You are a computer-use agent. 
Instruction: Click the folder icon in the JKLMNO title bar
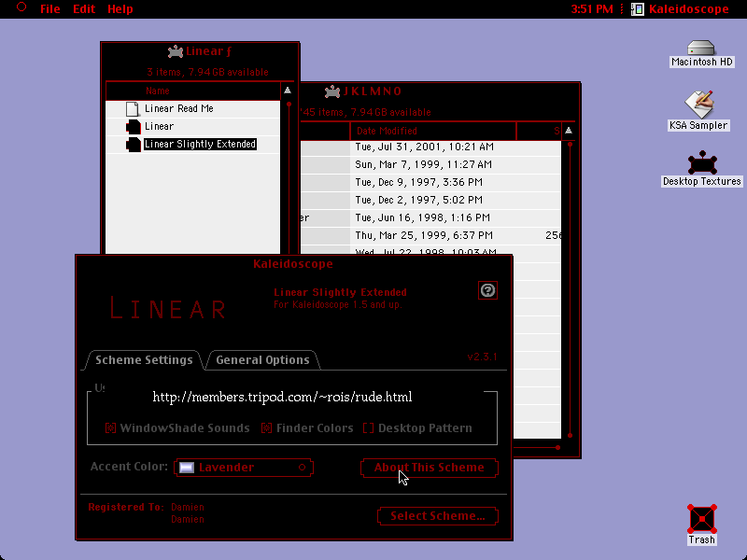[x=332, y=91]
